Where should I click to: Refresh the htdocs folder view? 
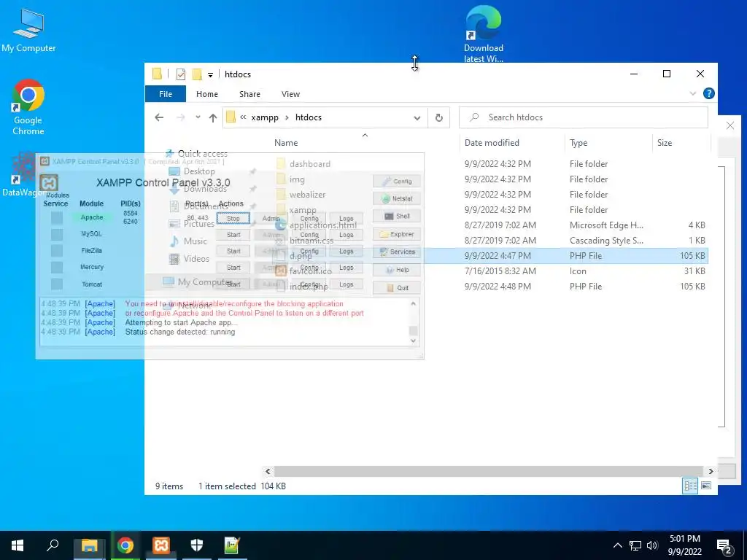(438, 117)
